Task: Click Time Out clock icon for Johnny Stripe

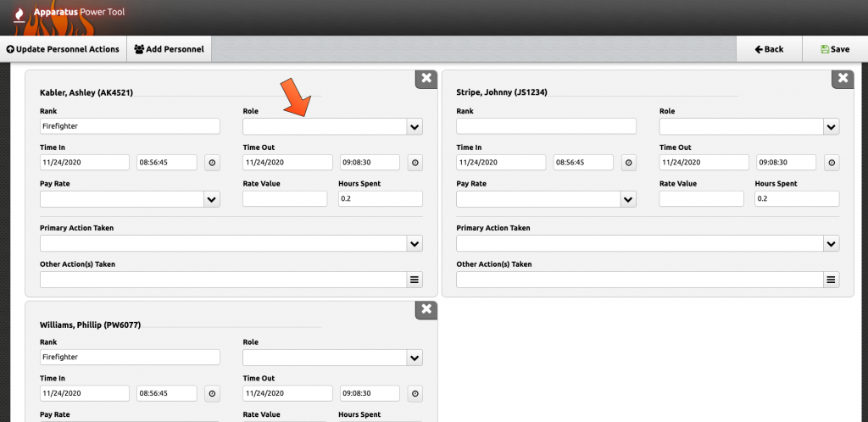Action: 831,163
